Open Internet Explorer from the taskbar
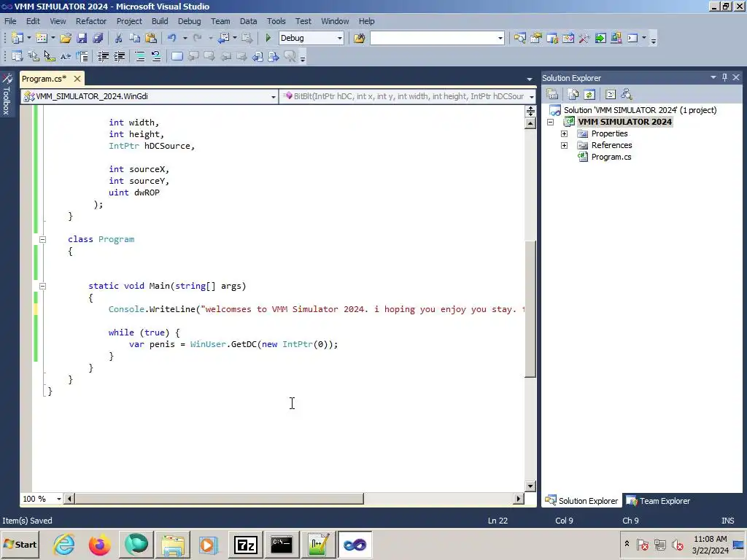747x560 pixels. 64,544
